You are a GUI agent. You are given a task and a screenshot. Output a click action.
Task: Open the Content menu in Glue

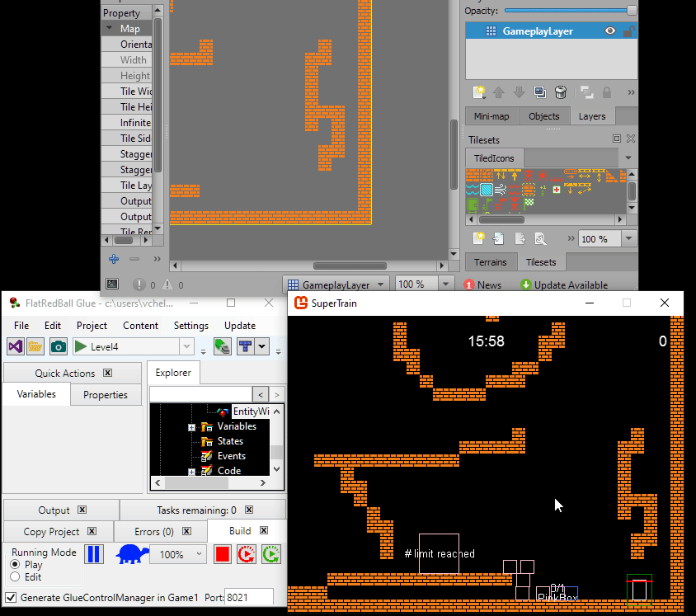click(x=140, y=326)
